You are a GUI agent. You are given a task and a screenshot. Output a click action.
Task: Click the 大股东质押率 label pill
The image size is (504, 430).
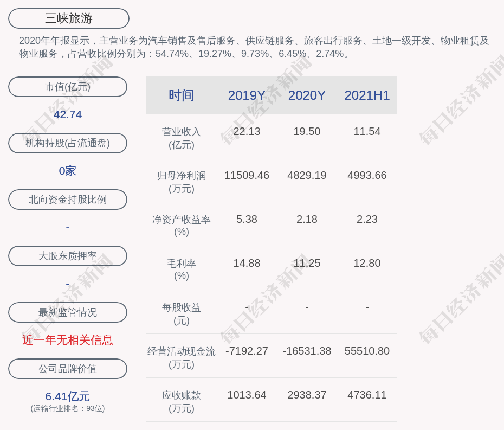68,256
